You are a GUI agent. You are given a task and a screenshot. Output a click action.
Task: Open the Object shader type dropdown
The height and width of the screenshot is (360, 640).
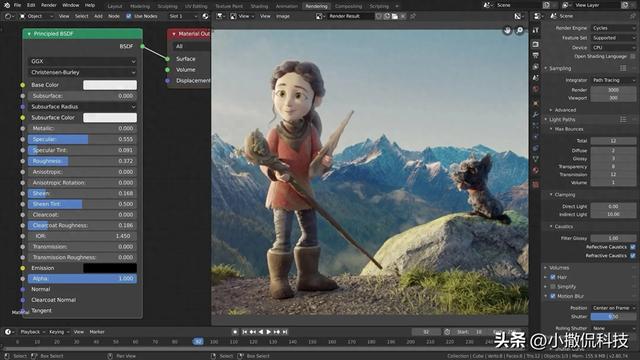[36, 16]
